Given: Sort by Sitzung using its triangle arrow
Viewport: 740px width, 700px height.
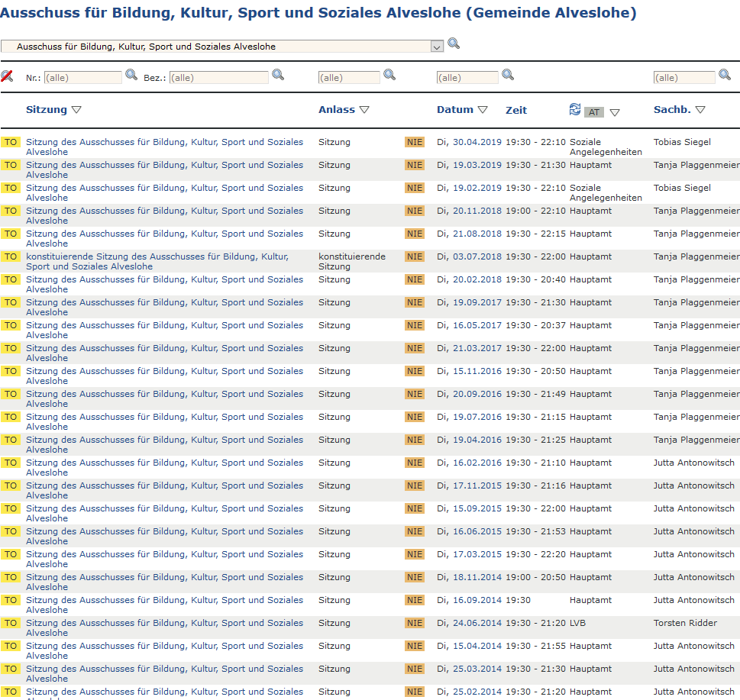Looking at the screenshot, I should click(76, 110).
